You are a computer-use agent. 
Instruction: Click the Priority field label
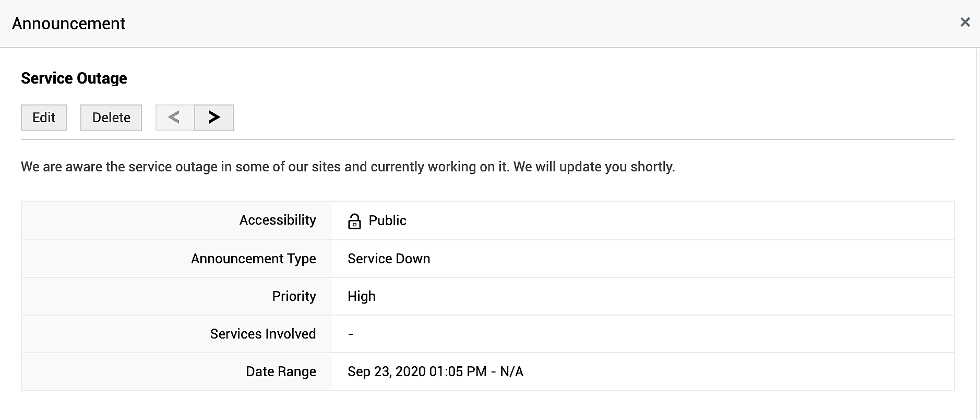[x=294, y=296]
